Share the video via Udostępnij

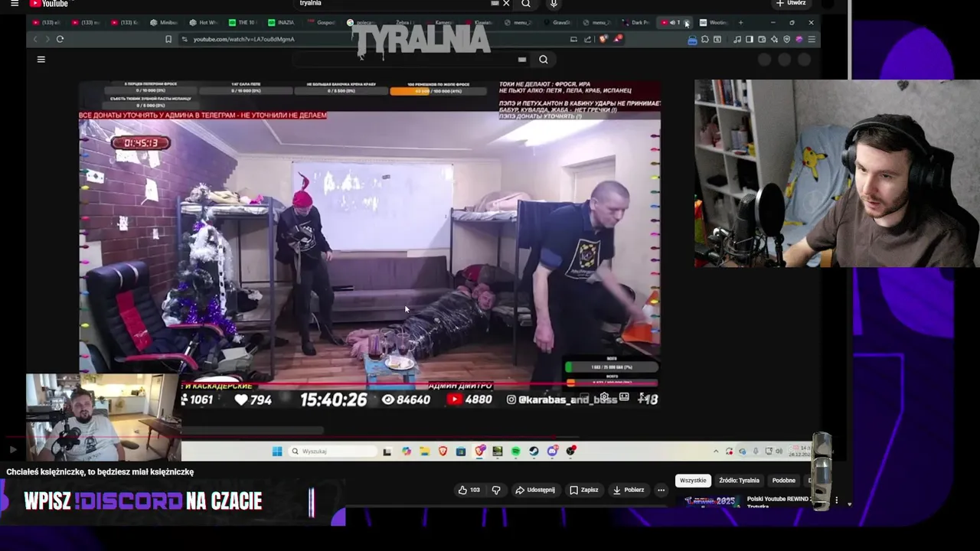pyautogui.click(x=535, y=490)
